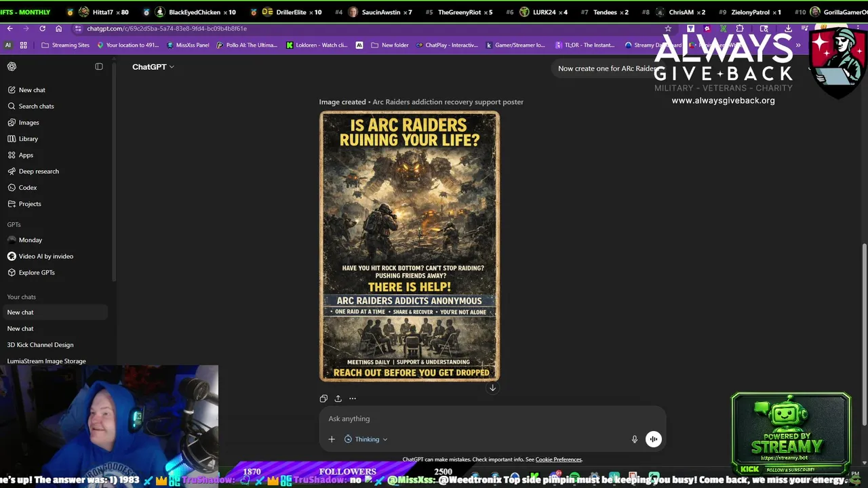Open the TL;DR bookmark
Screen dimensions: 868x488
585,45
